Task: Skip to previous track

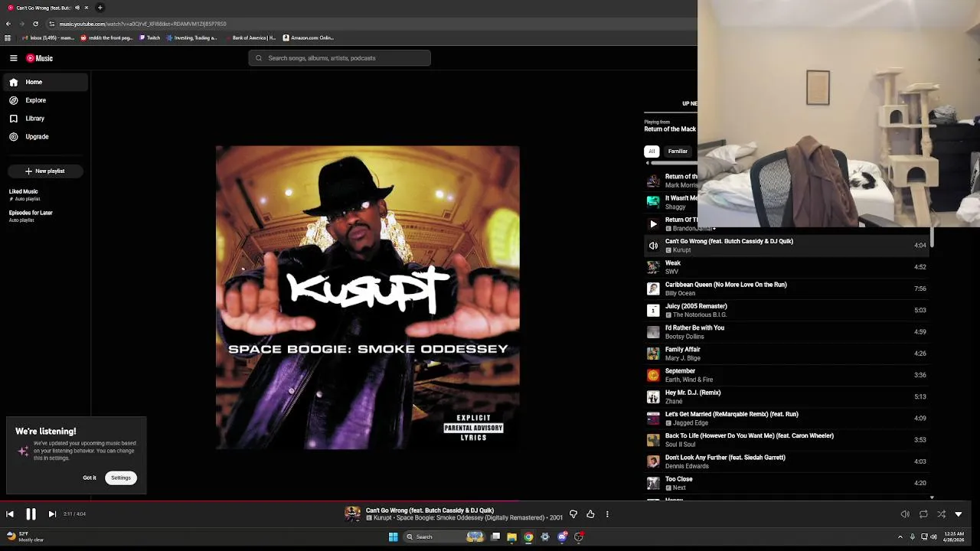Action: (x=10, y=514)
